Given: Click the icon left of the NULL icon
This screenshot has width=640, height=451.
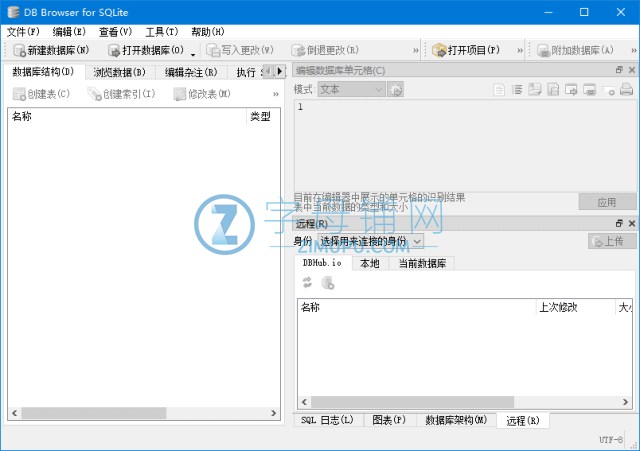Looking at the screenshot, I should coord(589,89).
